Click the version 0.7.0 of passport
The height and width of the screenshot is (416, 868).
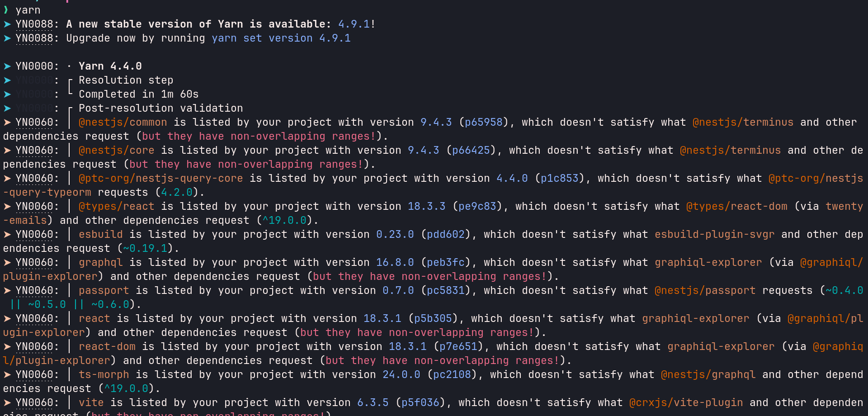[398, 290]
